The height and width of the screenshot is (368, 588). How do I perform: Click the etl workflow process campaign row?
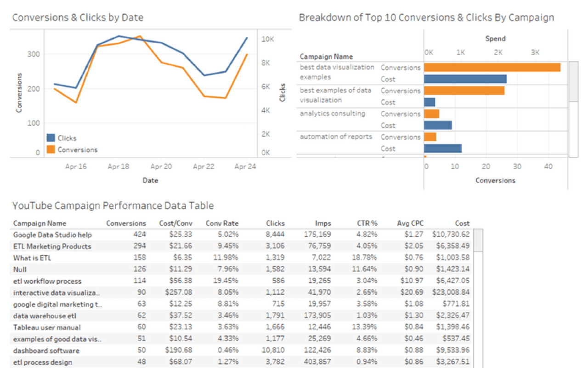click(x=47, y=281)
